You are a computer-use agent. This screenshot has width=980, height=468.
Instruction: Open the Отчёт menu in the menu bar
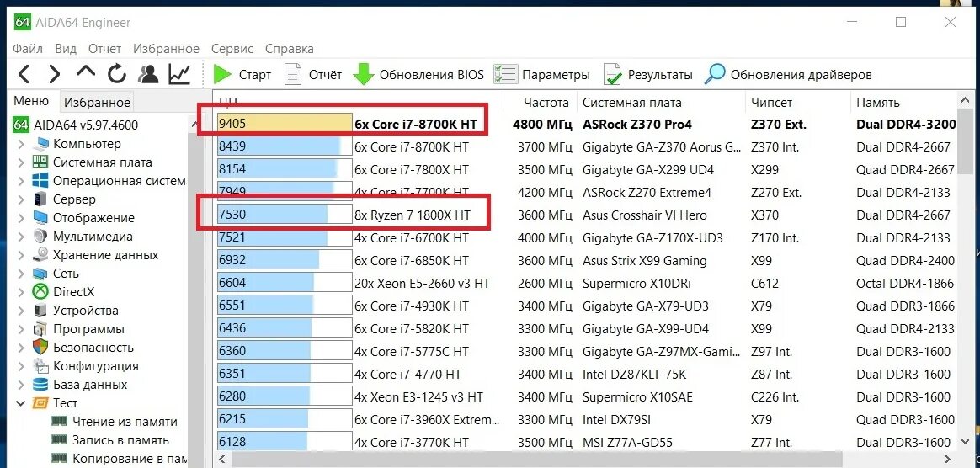(104, 48)
